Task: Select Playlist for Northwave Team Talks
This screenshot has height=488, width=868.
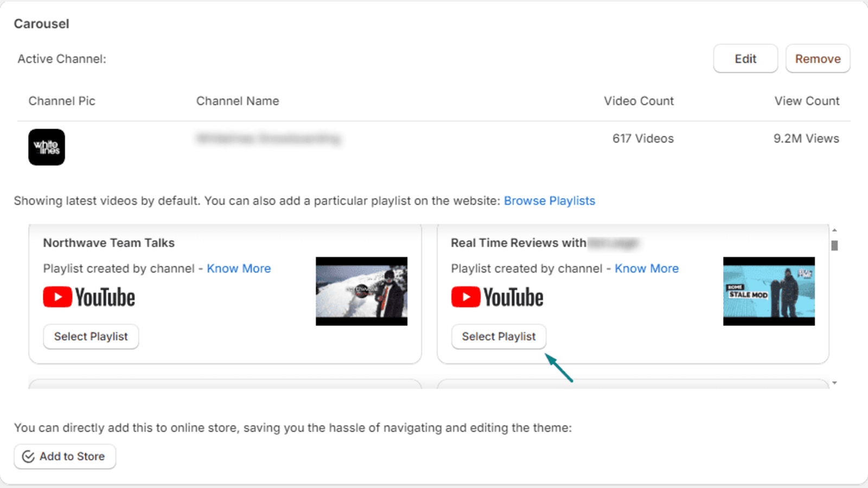Action: click(x=91, y=336)
